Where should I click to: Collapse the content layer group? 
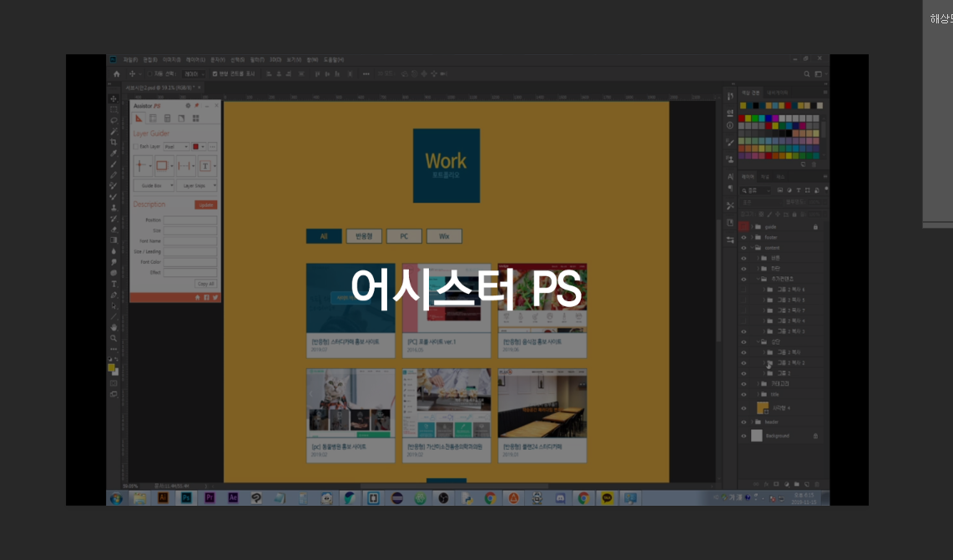click(752, 248)
